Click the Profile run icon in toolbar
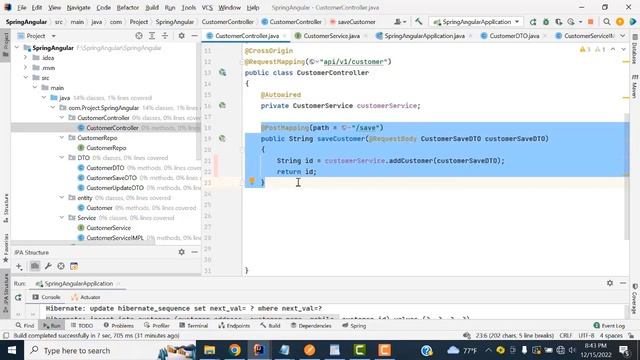Viewport: 640px width, 360px height. 571,22
